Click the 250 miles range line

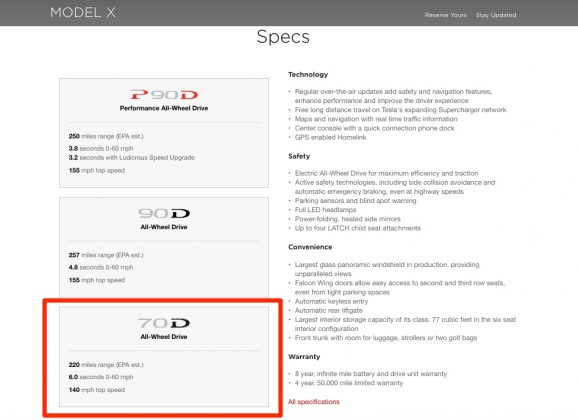point(106,136)
